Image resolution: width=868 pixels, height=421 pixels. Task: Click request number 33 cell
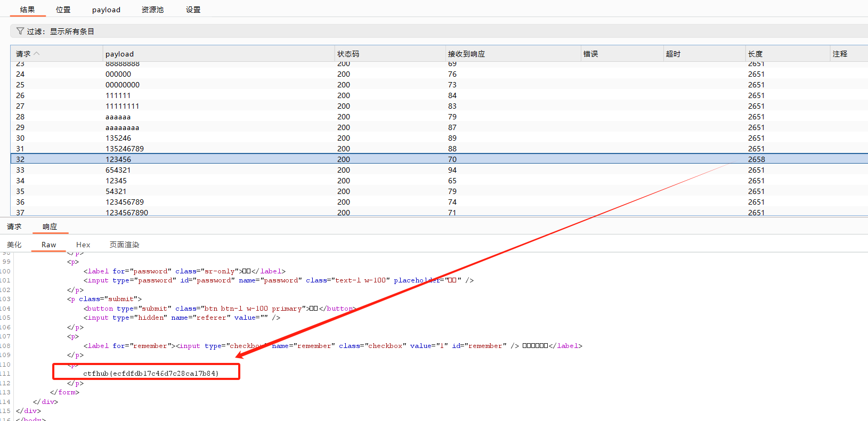(x=20, y=170)
